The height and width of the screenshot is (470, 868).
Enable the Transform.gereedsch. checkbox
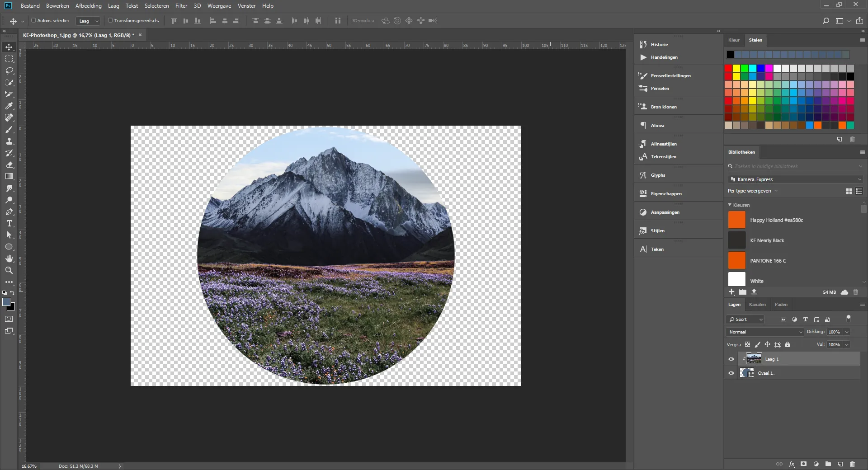pos(110,21)
